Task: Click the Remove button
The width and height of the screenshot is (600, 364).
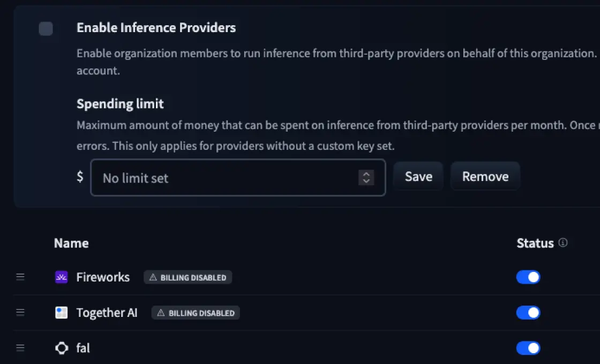Action: click(485, 176)
